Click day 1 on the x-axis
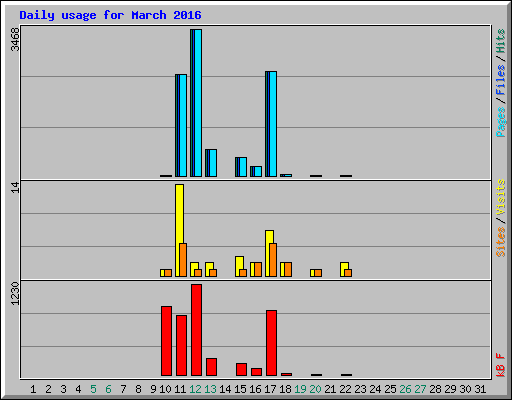 tap(33, 389)
